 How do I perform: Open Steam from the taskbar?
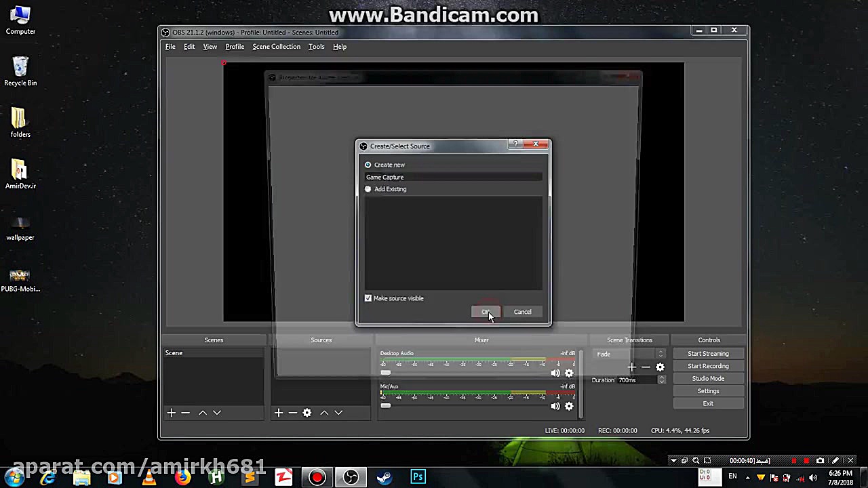[384, 477]
